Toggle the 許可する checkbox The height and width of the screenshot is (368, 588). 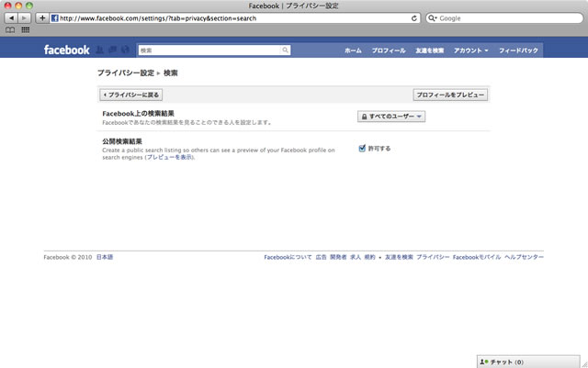(362, 149)
